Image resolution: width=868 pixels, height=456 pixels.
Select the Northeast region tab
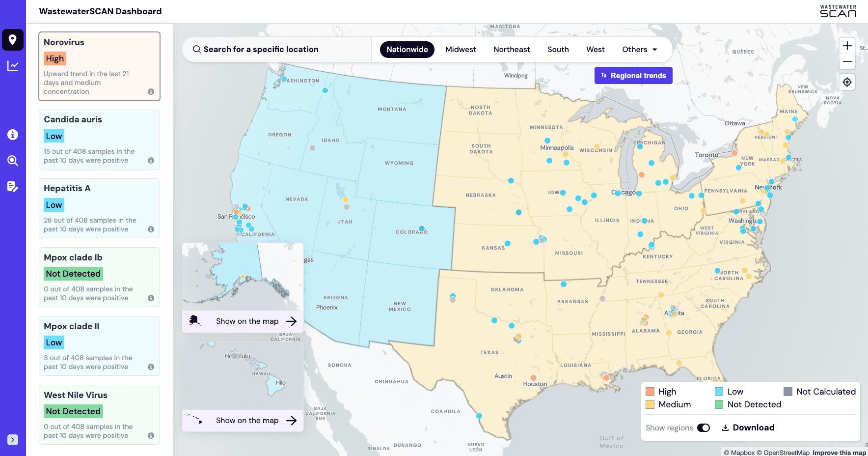coord(512,50)
